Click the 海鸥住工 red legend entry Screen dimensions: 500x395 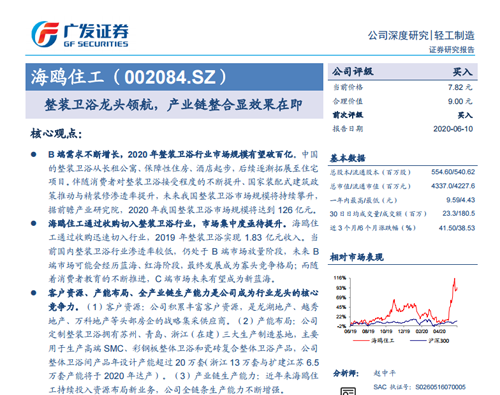pyautogui.click(x=374, y=341)
